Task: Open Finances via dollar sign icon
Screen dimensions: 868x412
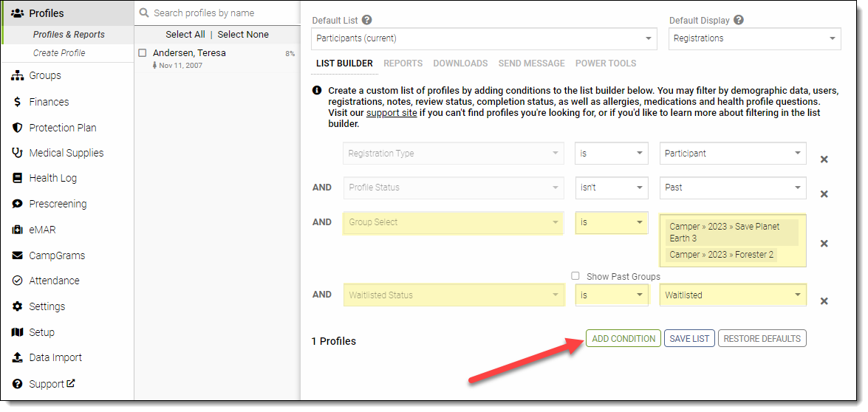Action: [17, 102]
